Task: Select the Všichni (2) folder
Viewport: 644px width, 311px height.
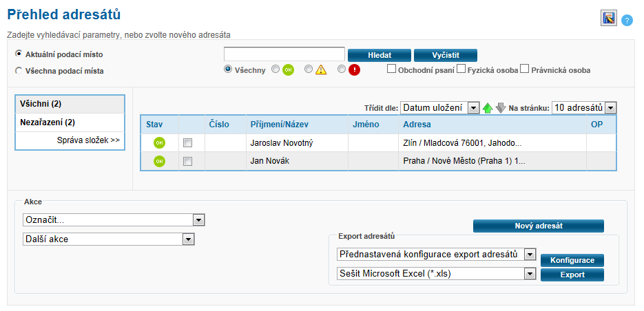Action: point(41,104)
